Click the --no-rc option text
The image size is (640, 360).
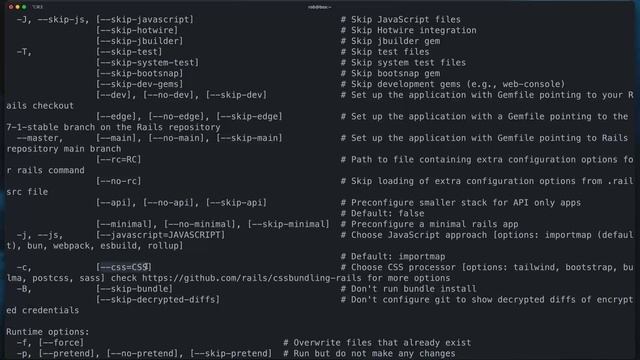[x=118, y=181]
